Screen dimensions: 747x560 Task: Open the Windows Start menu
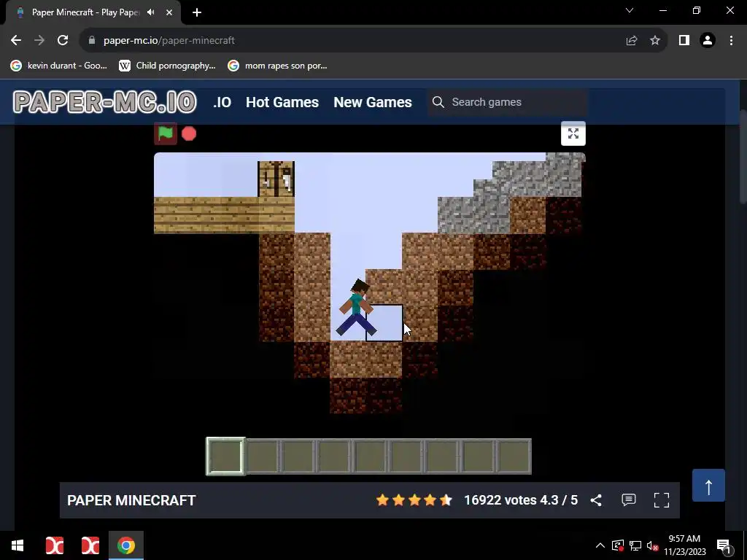coord(18,545)
